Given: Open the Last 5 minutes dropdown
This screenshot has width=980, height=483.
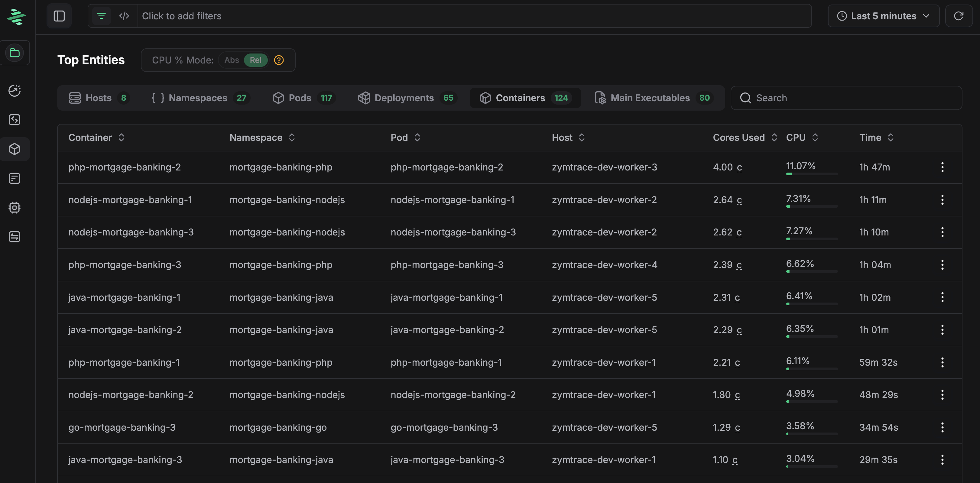Looking at the screenshot, I should pos(883,16).
